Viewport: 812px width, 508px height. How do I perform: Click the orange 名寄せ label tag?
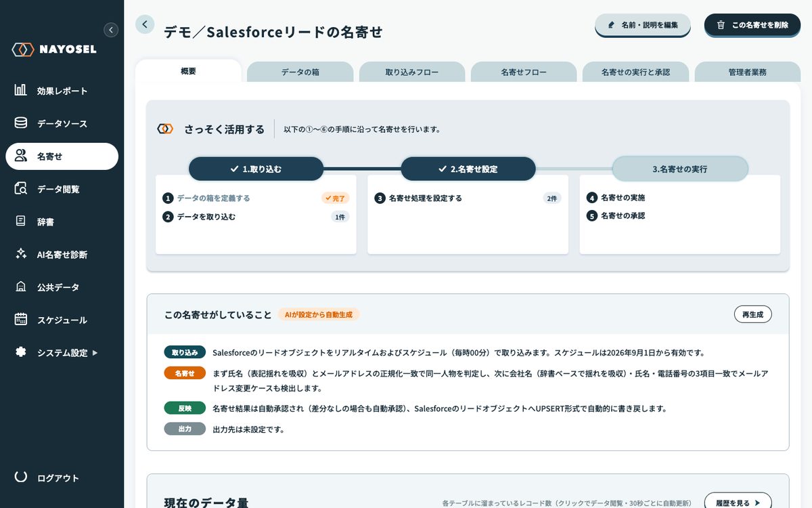(185, 373)
